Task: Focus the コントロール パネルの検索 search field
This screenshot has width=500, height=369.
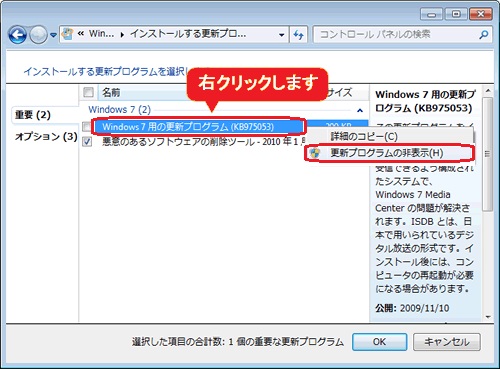Action: 397,34
